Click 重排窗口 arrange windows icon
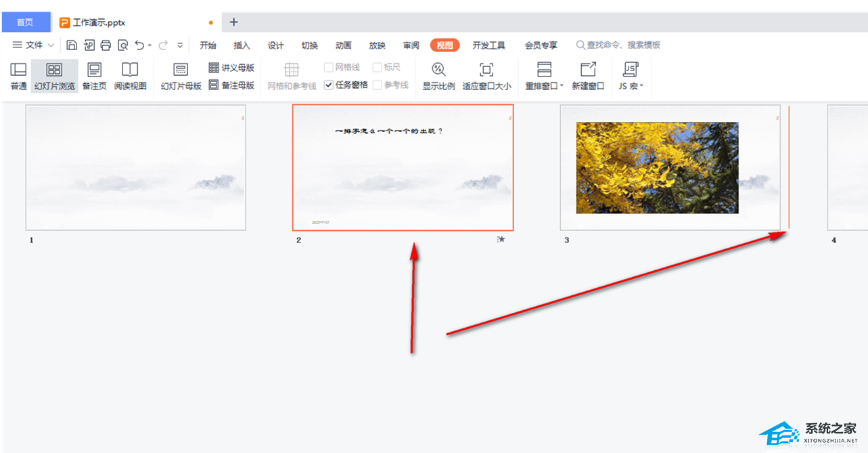The width and height of the screenshot is (868, 453). (544, 70)
